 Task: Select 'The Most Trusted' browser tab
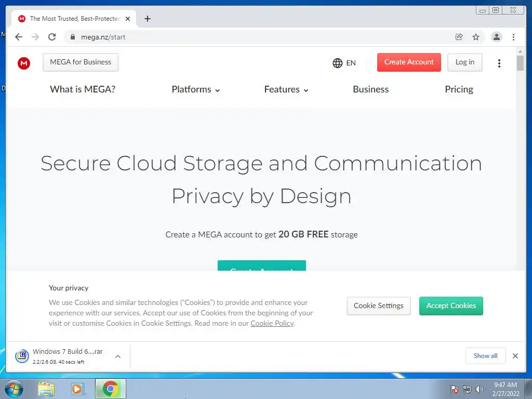point(74,19)
